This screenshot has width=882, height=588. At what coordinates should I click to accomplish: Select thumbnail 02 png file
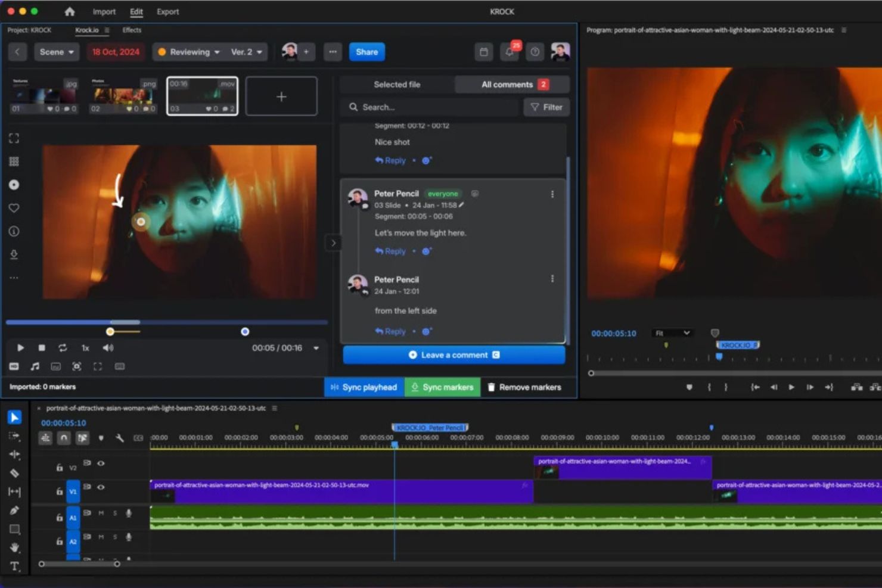click(123, 95)
